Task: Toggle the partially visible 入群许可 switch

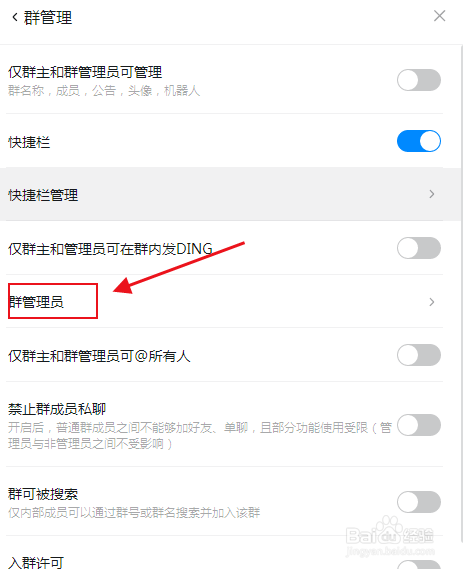Action: [419, 564]
